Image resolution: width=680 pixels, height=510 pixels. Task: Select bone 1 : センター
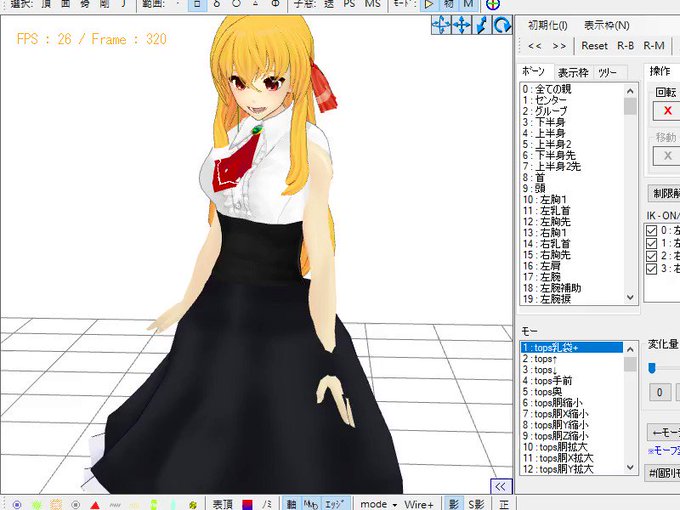point(572,100)
